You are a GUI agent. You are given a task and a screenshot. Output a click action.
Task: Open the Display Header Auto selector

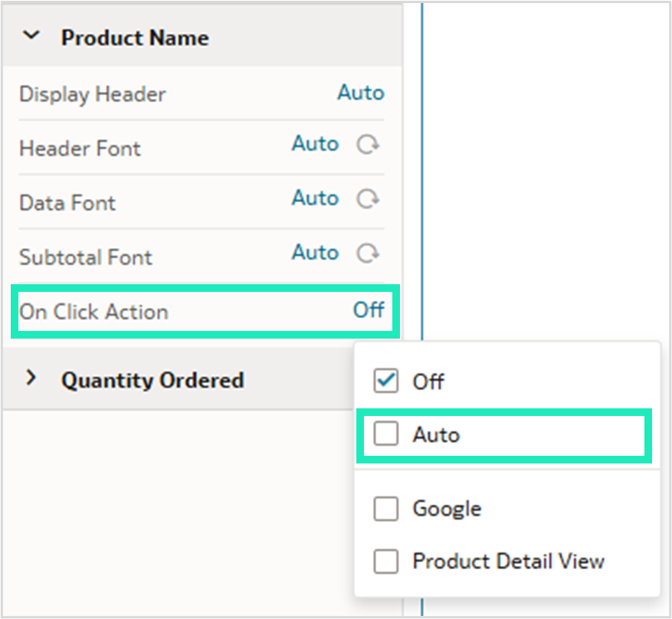360,93
